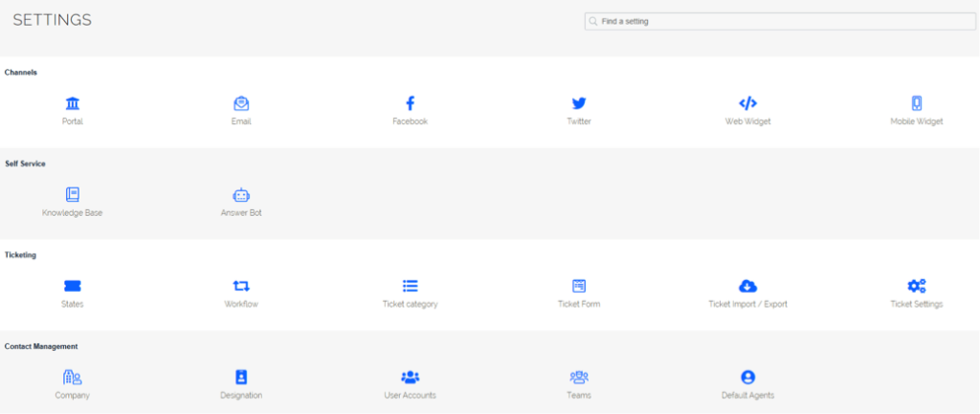Screen dimensions: 980x414
Task: Open the User Accounts people icon
Action: 410,377
